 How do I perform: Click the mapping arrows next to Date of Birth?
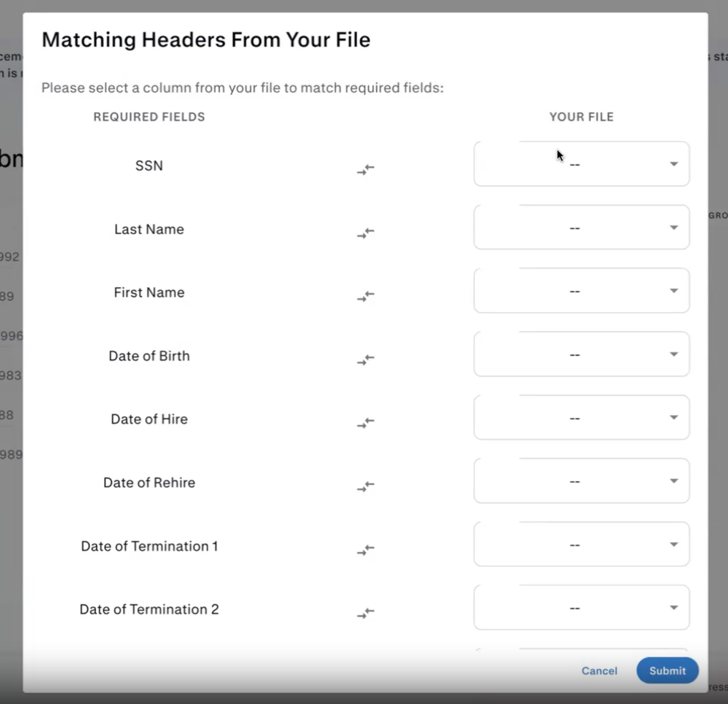[x=366, y=359]
